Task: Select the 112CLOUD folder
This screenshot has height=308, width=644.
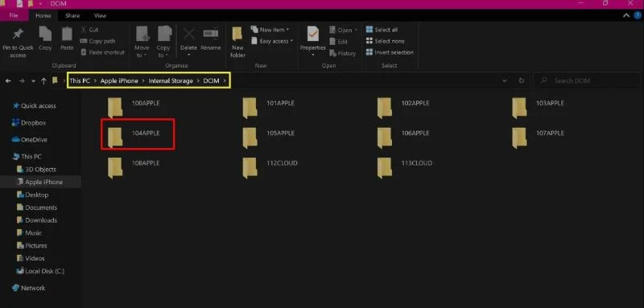Action: [x=270, y=167]
